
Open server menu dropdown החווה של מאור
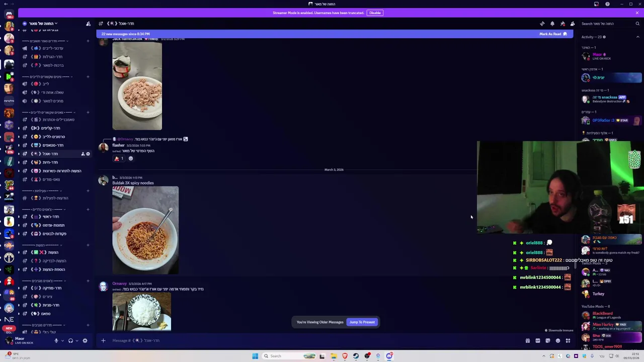(x=43, y=24)
